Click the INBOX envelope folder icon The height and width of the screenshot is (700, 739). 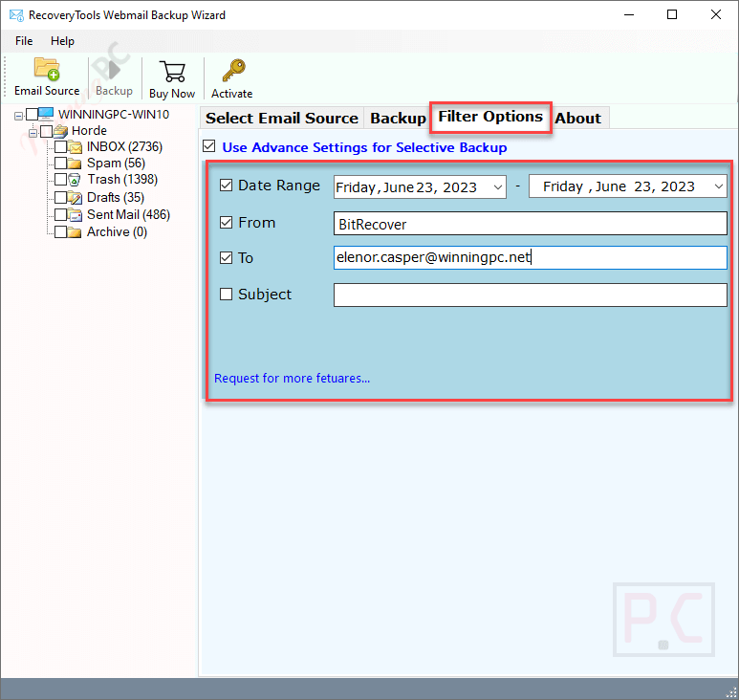[75, 147]
